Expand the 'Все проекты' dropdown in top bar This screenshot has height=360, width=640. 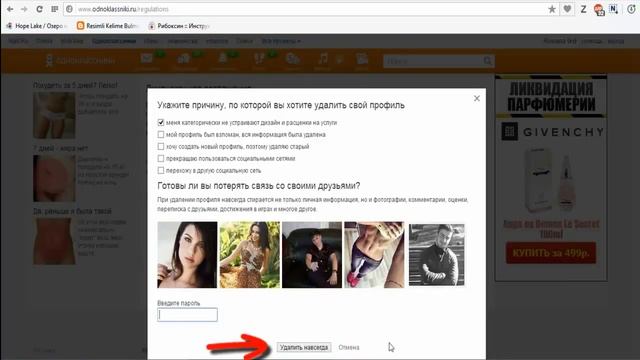(x=281, y=41)
